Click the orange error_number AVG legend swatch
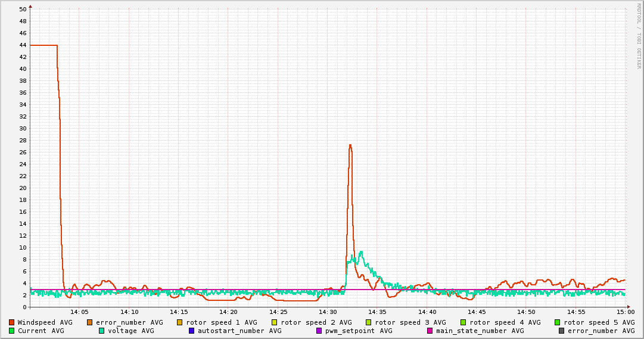Viewport: 644px width, 339px height. coord(90,322)
